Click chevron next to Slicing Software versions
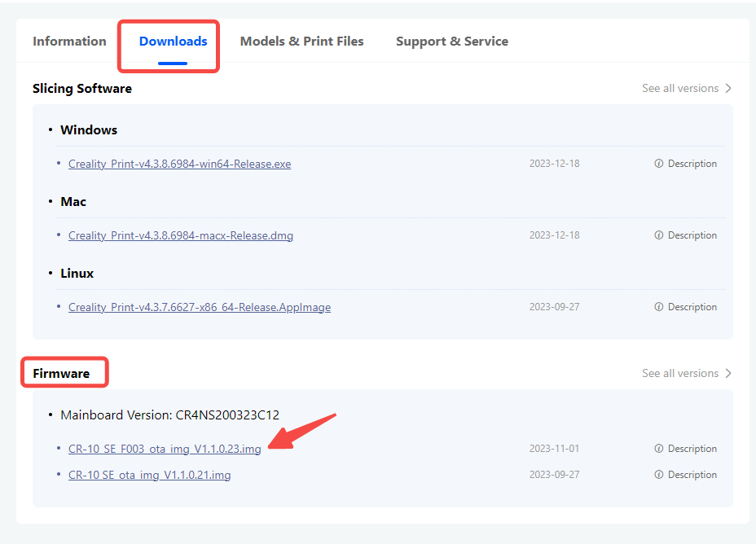Viewport: 756px width, 544px height. pos(728,89)
